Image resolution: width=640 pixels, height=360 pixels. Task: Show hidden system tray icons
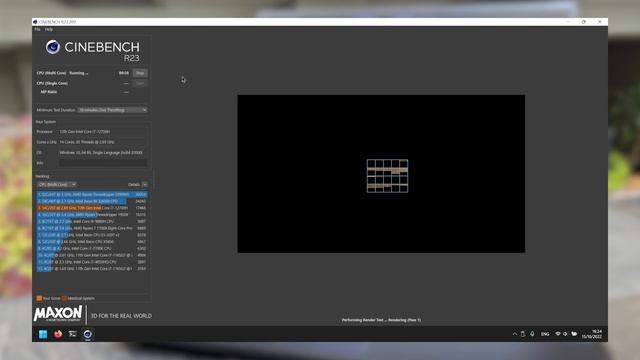(515, 334)
